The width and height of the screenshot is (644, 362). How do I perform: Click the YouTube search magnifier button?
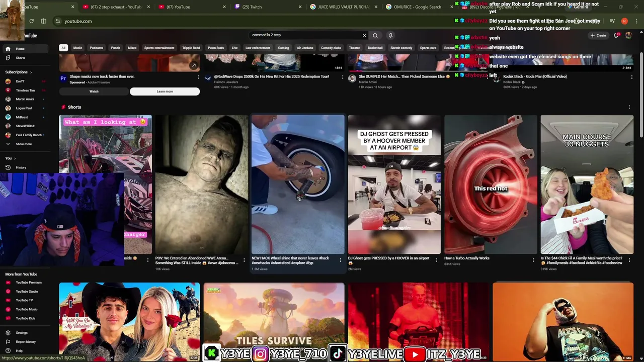[375, 35]
